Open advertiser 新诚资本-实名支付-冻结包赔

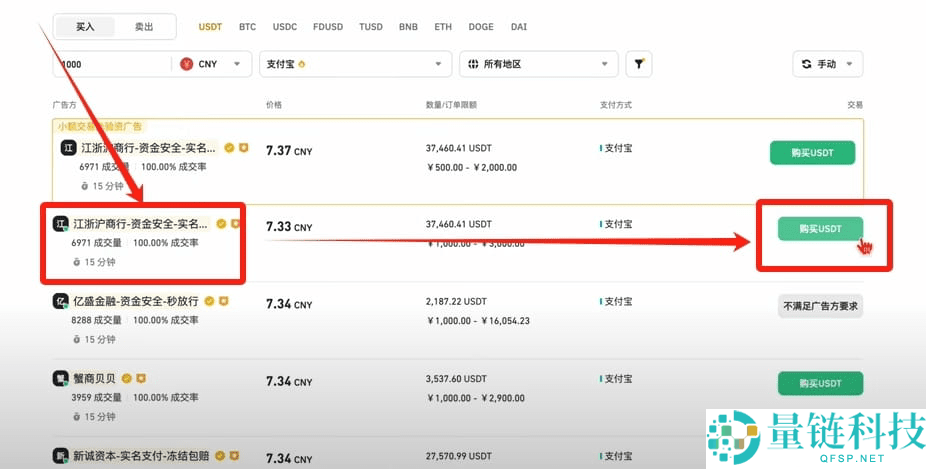coord(141,456)
